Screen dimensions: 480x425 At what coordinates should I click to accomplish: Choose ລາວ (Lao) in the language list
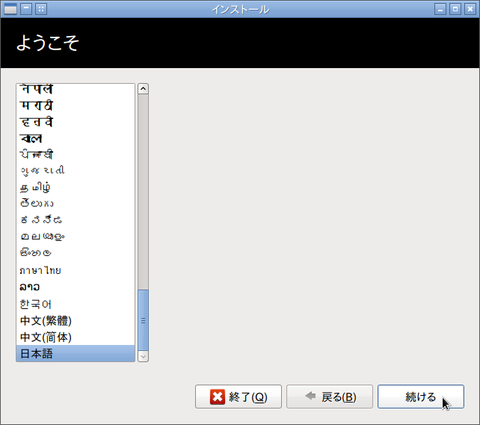tap(76, 287)
